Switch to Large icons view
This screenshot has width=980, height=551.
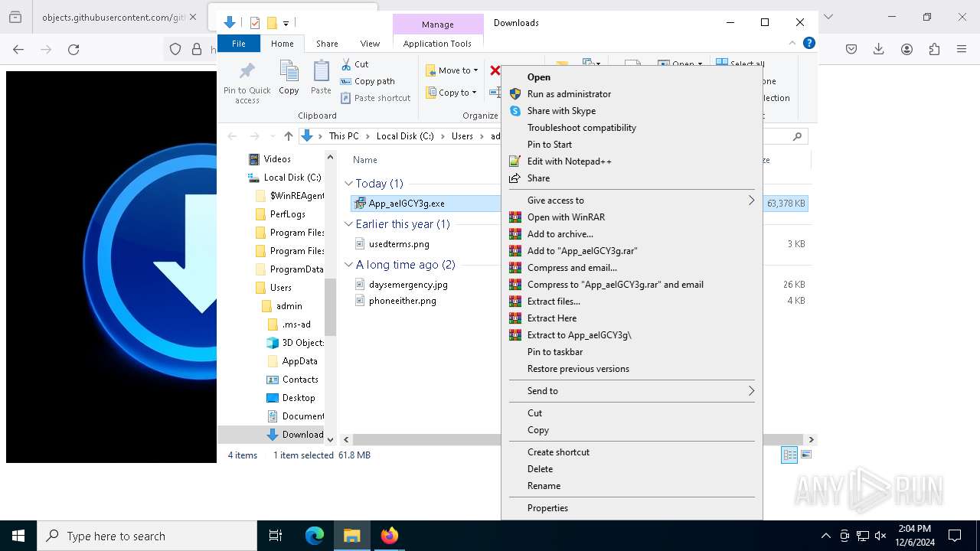click(x=805, y=455)
